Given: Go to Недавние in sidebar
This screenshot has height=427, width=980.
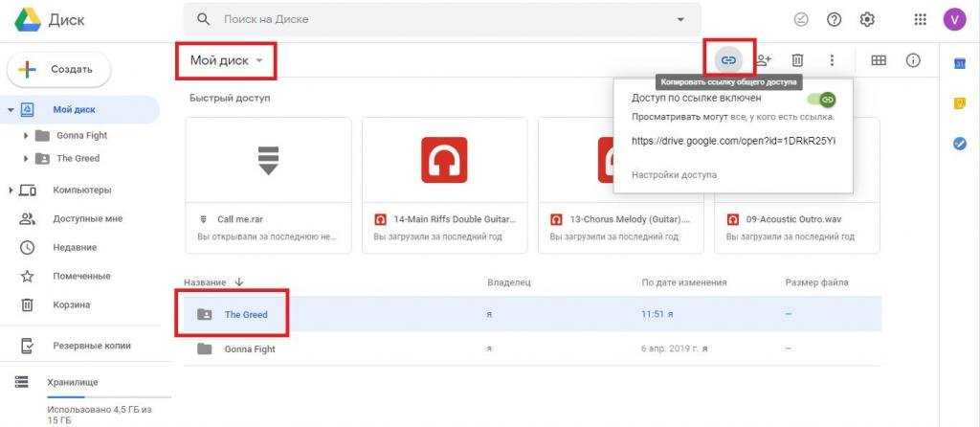Looking at the screenshot, I should (x=75, y=247).
